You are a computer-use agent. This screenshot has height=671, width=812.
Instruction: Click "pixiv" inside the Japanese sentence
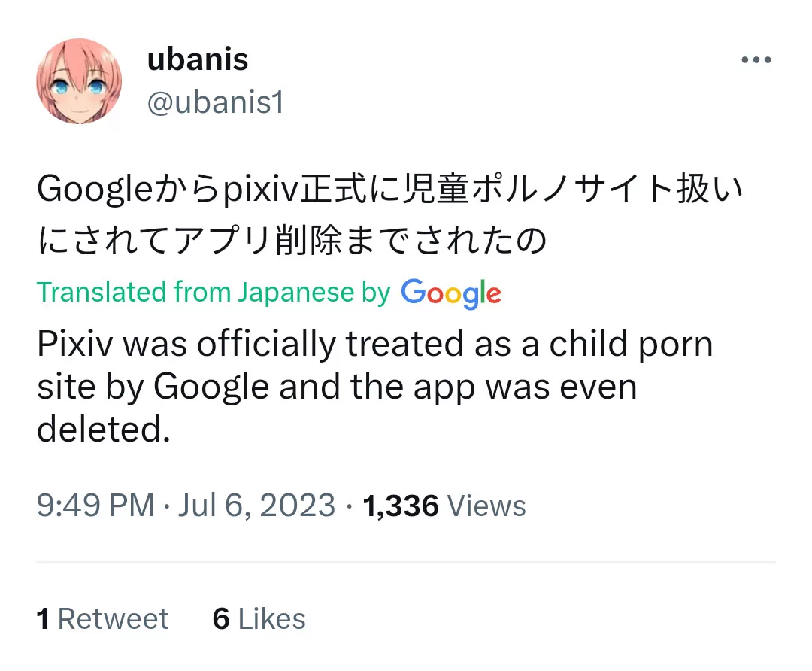[x=262, y=191]
